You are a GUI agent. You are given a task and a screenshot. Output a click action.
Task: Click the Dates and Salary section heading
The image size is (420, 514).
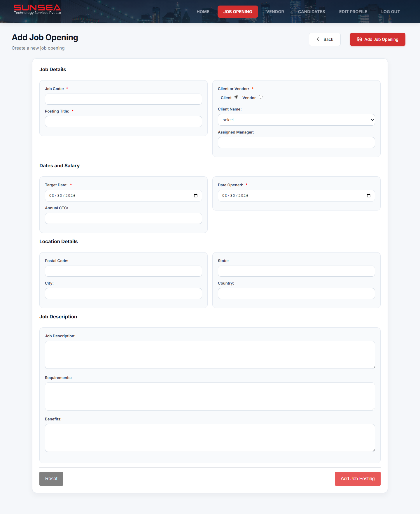(60, 166)
